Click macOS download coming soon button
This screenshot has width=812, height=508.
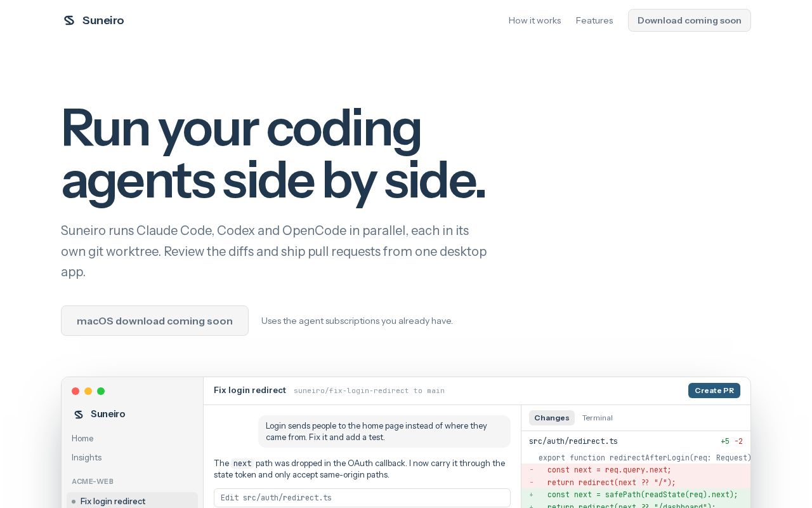pyautogui.click(x=155, y=321)
